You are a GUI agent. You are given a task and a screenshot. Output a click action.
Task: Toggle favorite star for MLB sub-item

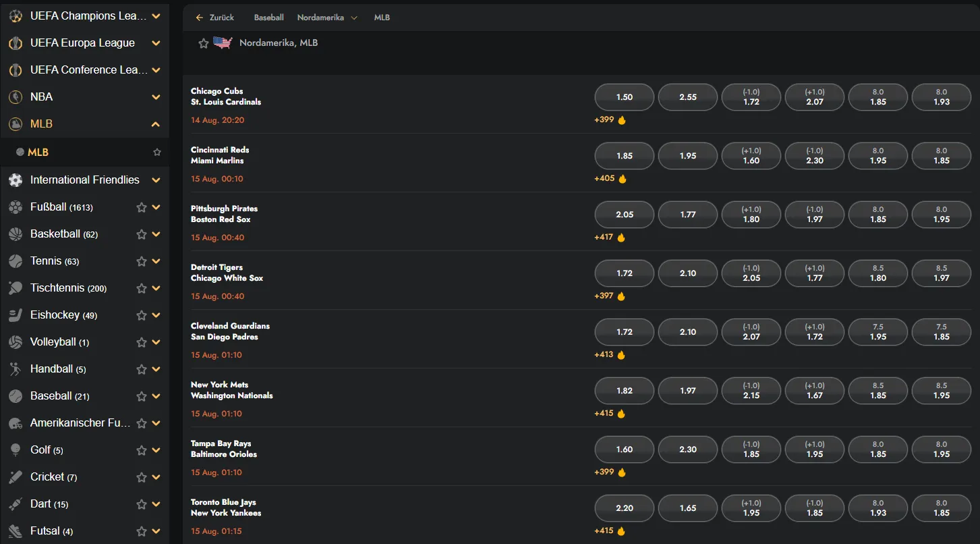[x=157, y=153]
